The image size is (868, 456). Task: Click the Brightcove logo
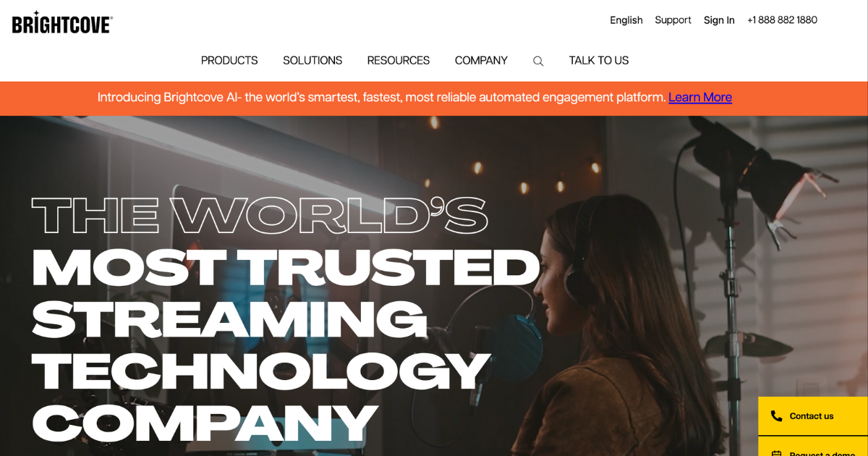[62, 22]
